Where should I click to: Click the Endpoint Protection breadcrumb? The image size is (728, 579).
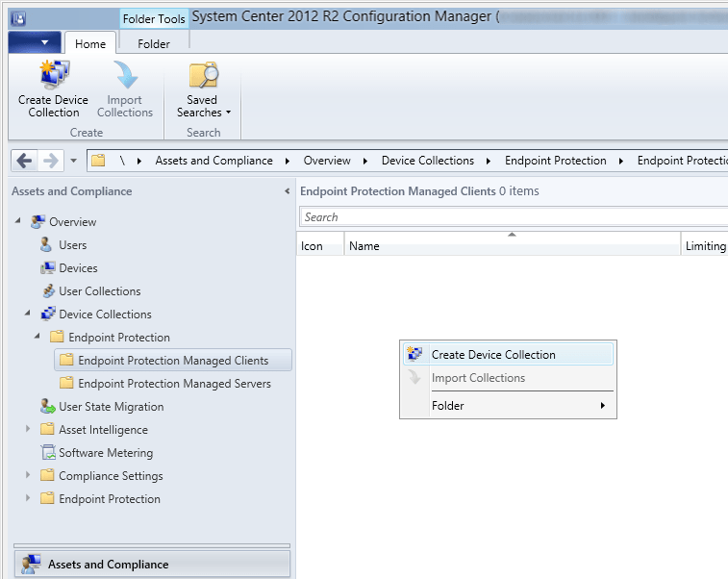[555, 161]
